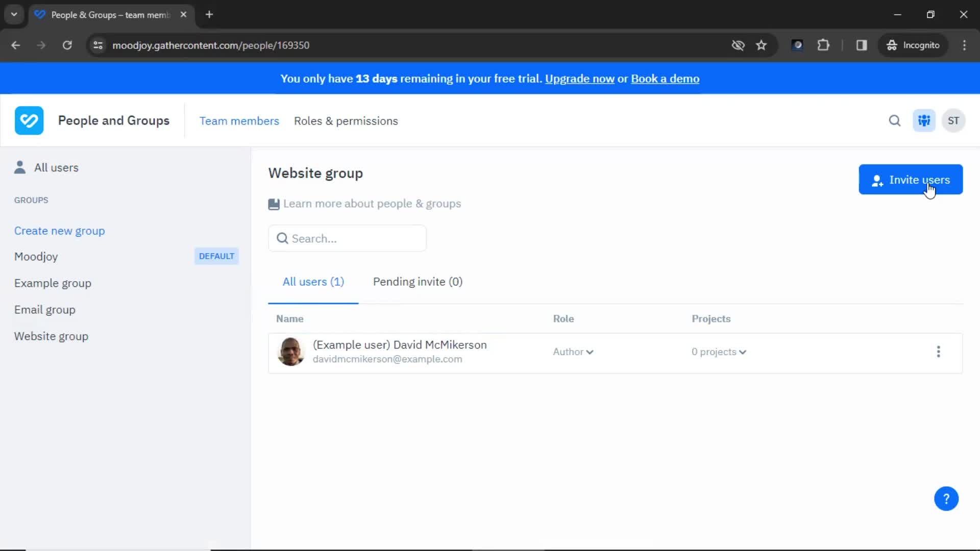Click the Book a demo link

pos(666,79)
